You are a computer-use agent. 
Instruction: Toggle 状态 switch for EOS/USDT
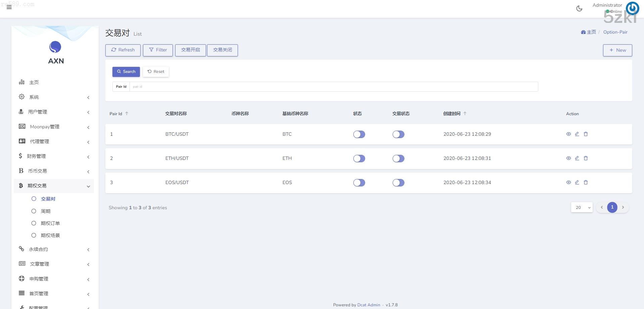(359, 183)
